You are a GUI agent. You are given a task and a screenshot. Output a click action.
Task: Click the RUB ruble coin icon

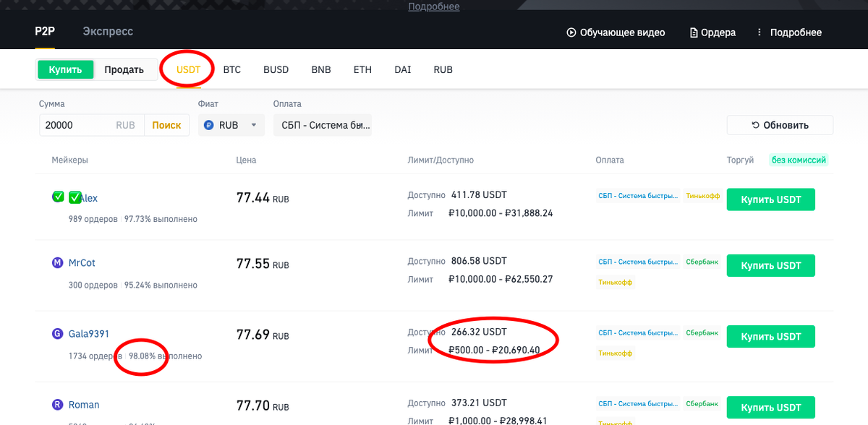(x=209, y=125)
